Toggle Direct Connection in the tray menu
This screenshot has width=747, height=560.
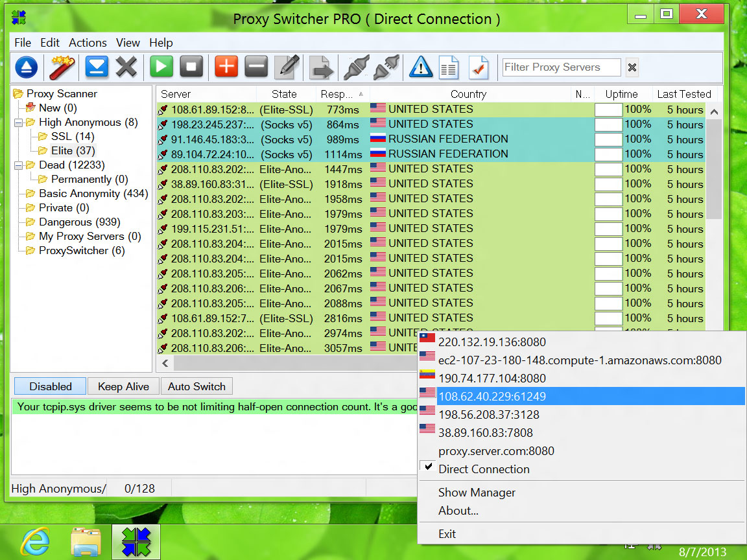pos(582,469)
